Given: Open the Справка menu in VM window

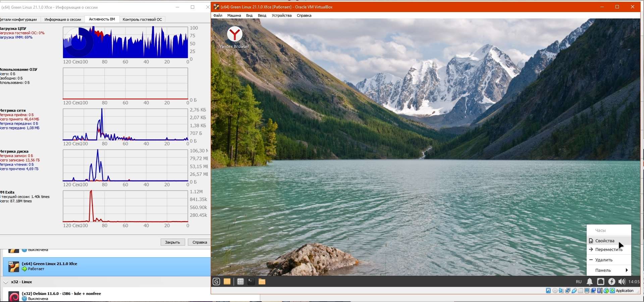Looking at the screenshot, I should coord(304,15).
